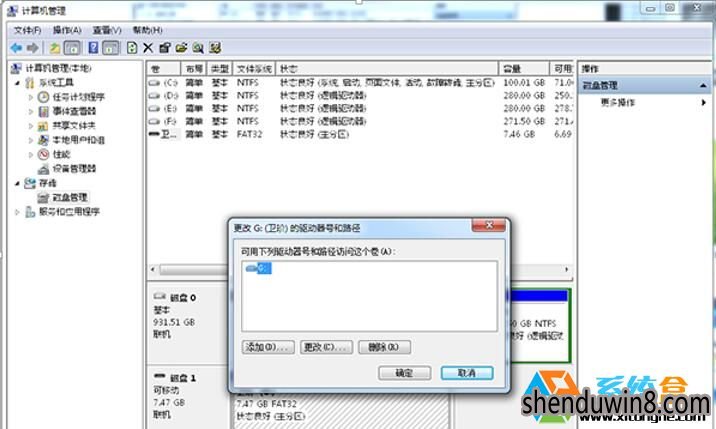The image size is (716, 429).
Task: Click the Back arrow toolbar icon
Action: point(16,48)
